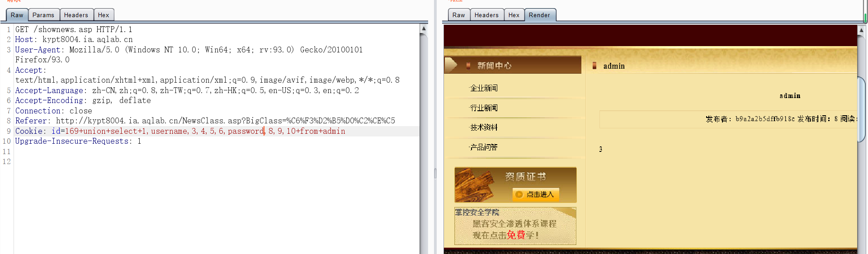Click the request editor scrollbar up arrow

(x=424, y=28)
